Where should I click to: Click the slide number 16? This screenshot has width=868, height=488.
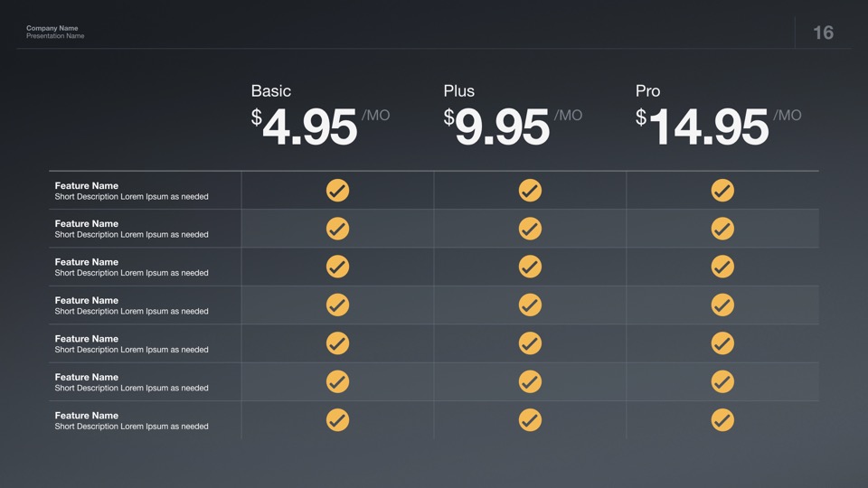click(x=823, y=33)
